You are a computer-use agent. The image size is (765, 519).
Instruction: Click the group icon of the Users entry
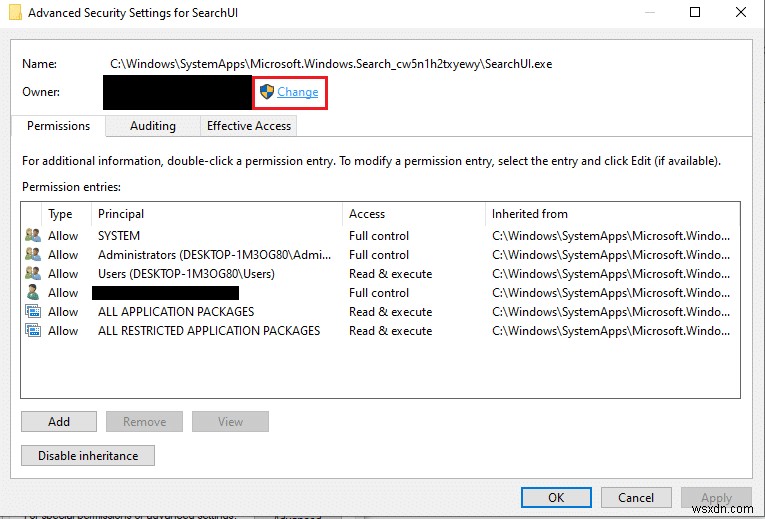coord(33,274)
